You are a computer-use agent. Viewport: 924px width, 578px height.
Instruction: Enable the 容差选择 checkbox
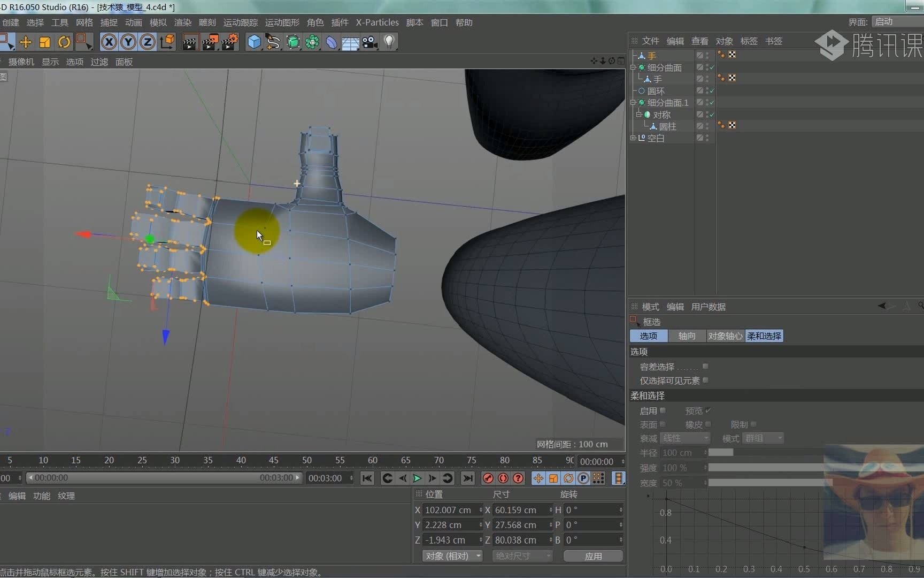coord(706,367)
